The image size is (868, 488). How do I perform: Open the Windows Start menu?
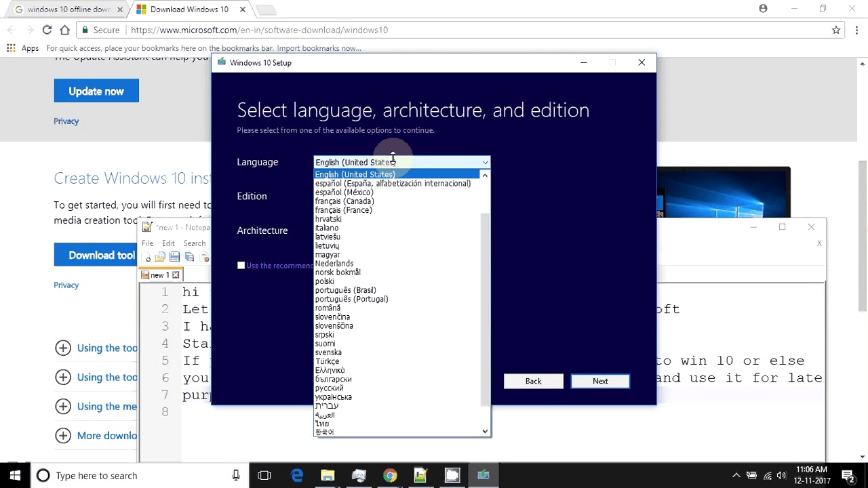15,475
